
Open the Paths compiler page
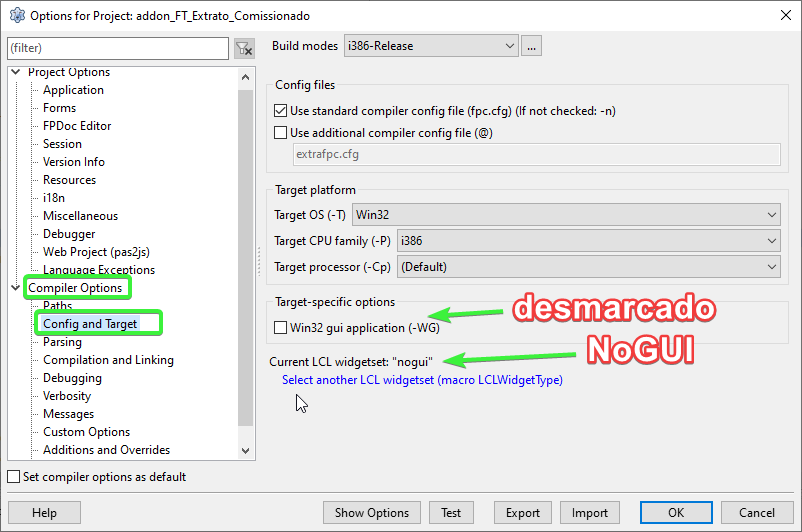tap(57, 306)
